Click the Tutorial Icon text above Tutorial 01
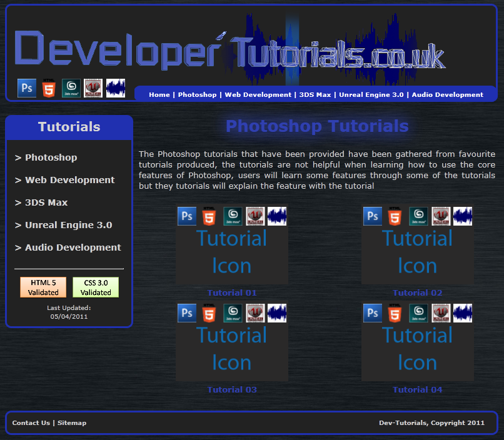The width and height of the screenshot is (504, 440). (x=232, y=252)
